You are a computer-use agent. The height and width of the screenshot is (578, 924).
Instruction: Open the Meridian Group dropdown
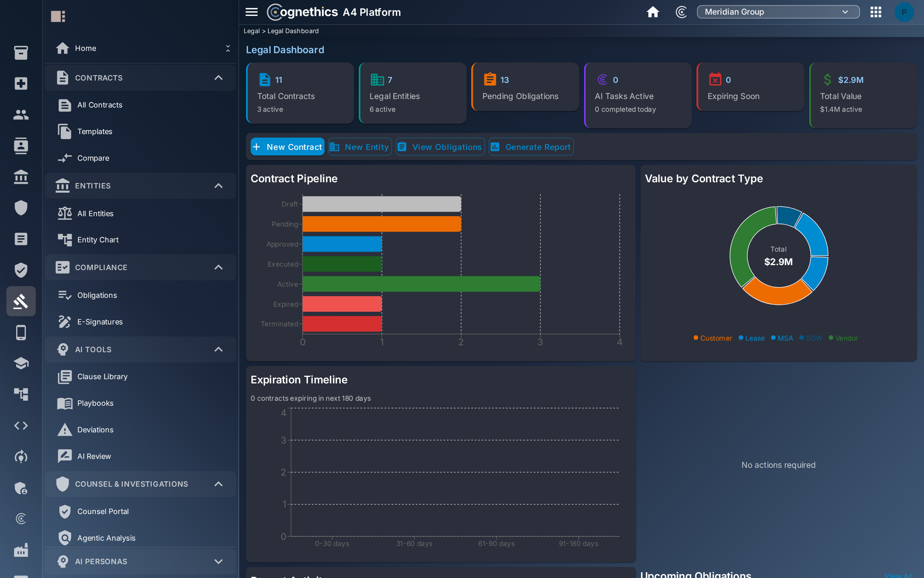pos(778,12)
